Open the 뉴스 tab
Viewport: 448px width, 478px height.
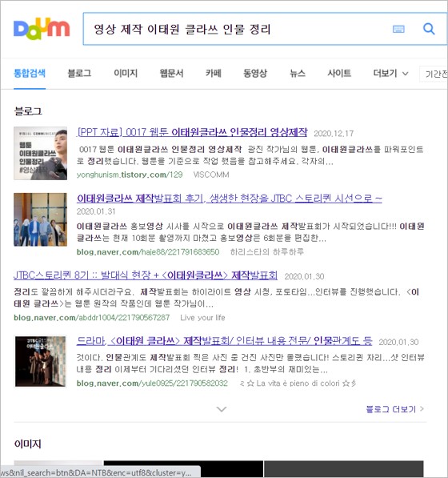coord(298,73)
